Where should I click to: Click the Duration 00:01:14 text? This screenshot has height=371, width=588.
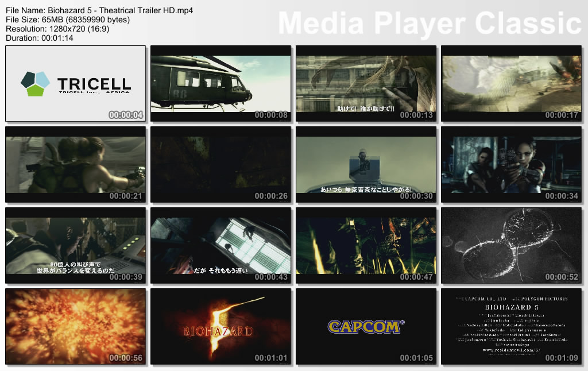coord(40,38)
